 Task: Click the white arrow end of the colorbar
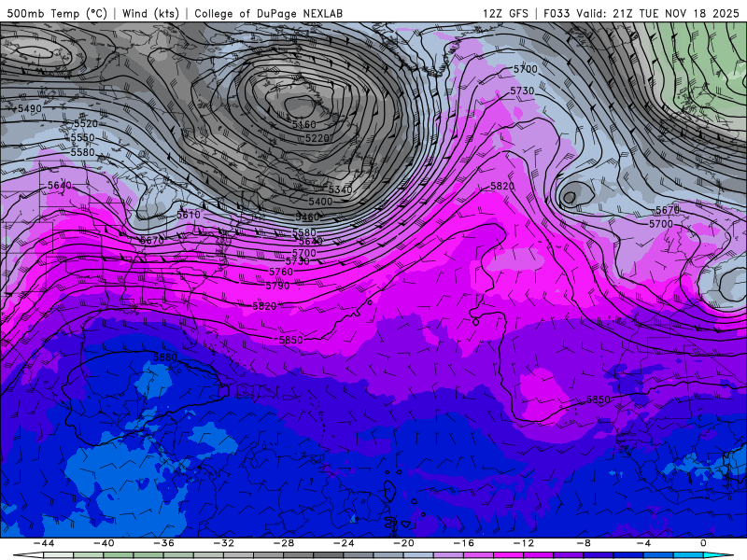click(29, 556)
